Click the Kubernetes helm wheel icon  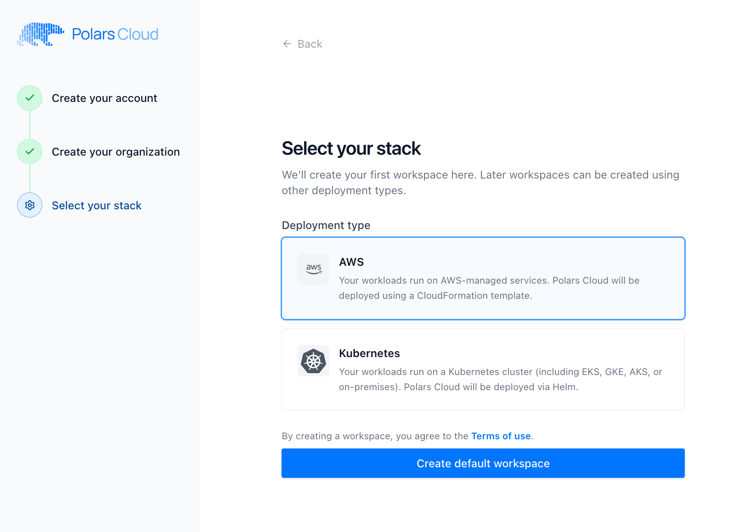click(314, 361)
